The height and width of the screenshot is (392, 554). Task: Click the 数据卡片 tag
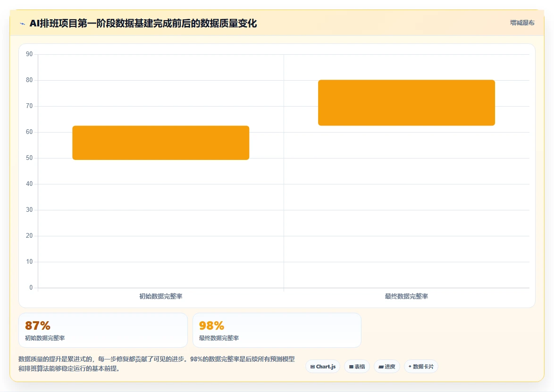tap(421, 367)
